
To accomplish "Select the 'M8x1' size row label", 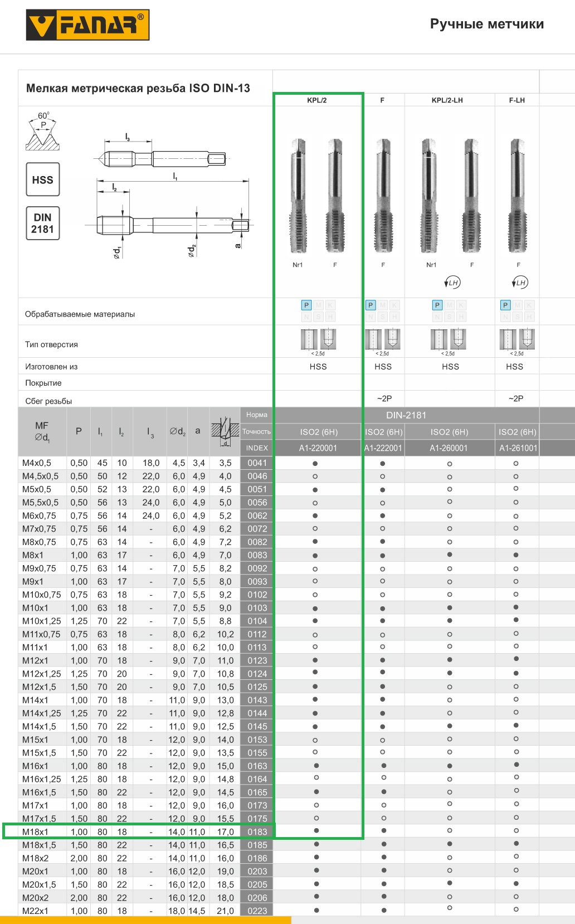I will tap(33, 555).
